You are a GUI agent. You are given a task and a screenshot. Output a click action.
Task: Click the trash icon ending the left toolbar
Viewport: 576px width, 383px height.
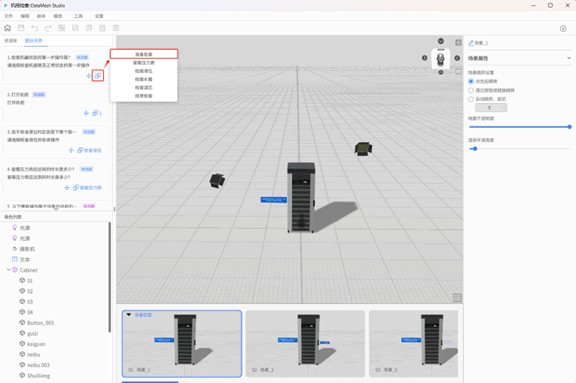coord(116,28)
